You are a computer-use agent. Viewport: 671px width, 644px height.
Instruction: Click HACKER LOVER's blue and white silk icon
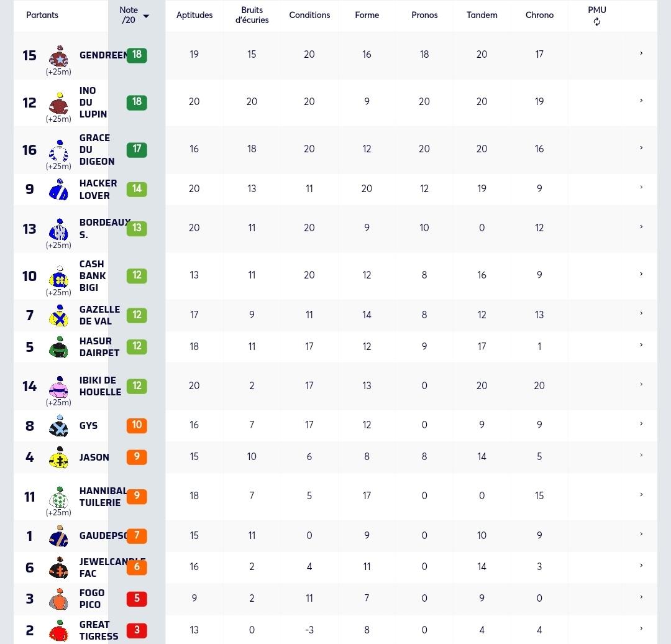pyautogui.click(x=59, y=189)
